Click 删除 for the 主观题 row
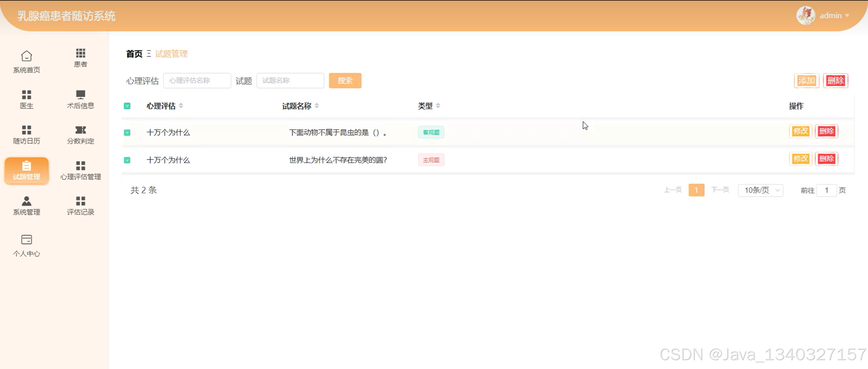Screen dimensions: 868x369 826,159
